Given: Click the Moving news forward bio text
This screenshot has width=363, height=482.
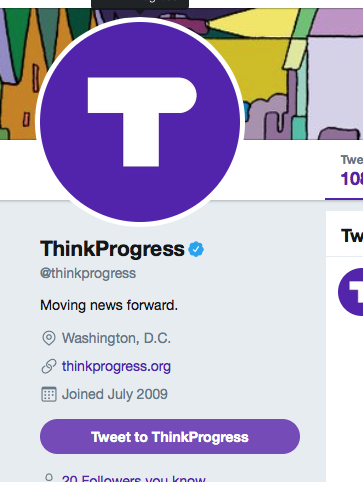Looking at the screenshot, I should (109, 305).
